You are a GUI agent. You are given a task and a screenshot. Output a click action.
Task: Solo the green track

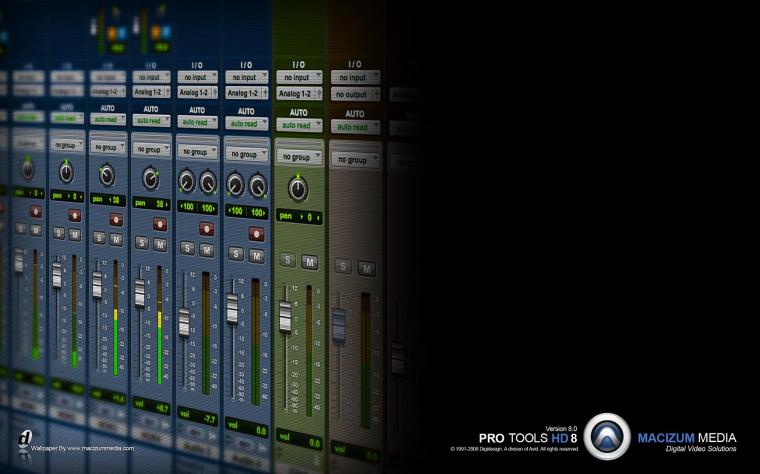(288, 260)
